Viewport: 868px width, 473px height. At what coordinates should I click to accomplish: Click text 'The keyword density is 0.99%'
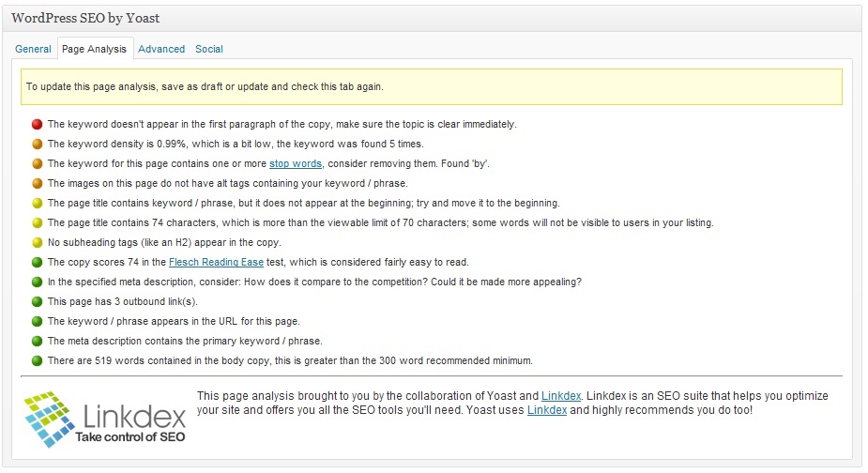pyautogui.click(x=116, y=144)
